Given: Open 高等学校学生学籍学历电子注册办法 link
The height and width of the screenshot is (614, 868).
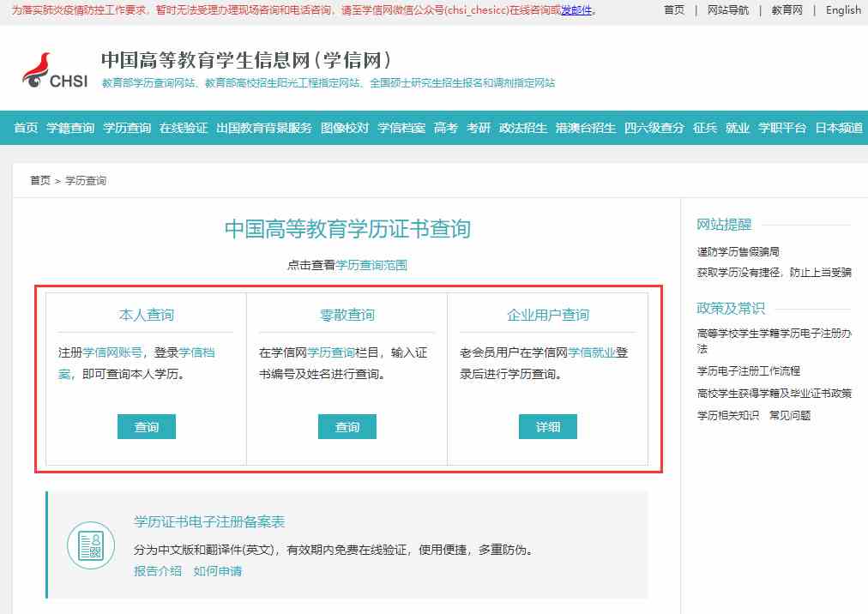Looking at the screenshot, I should coord(774,340).
